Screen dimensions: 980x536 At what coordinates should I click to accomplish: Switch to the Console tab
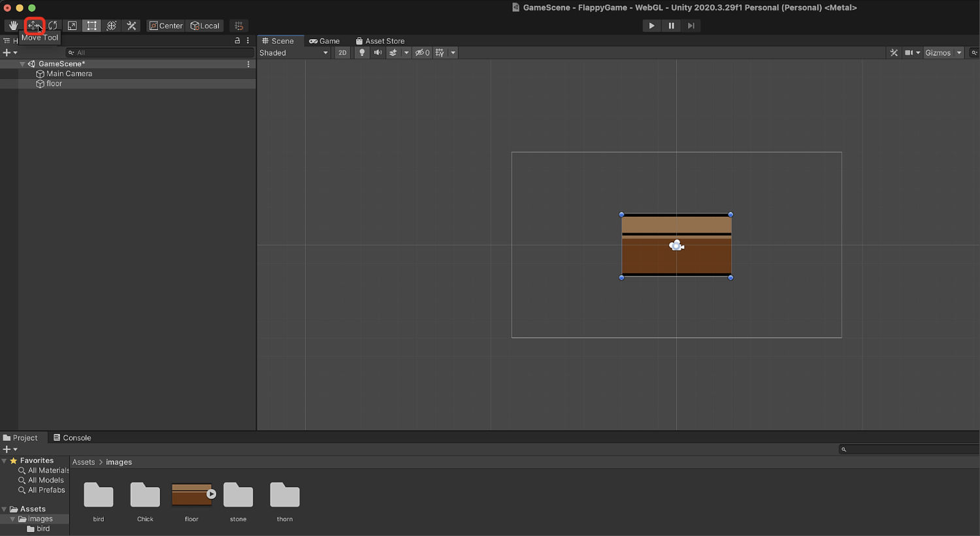click(x=73, y=437)
